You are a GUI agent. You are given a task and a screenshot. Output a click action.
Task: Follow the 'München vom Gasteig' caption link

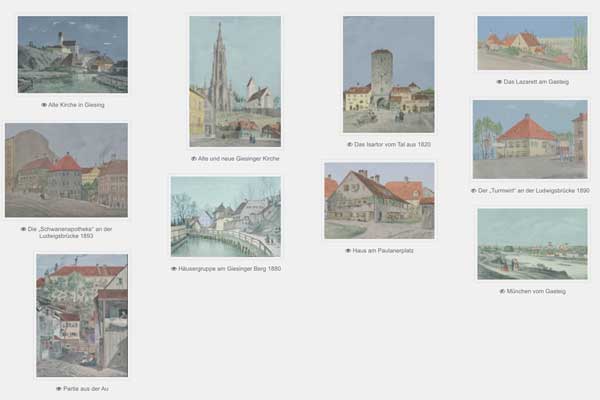click(536, 291)
